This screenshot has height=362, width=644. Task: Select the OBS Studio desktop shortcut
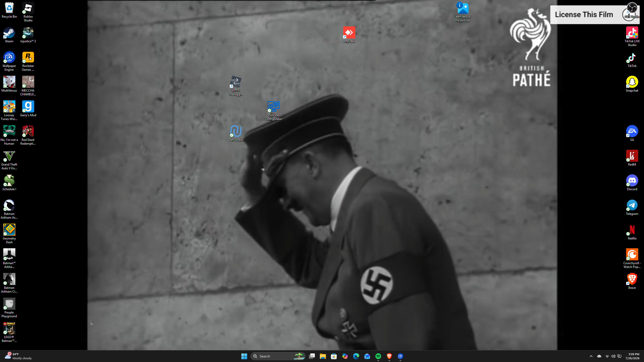pos(632,10)
